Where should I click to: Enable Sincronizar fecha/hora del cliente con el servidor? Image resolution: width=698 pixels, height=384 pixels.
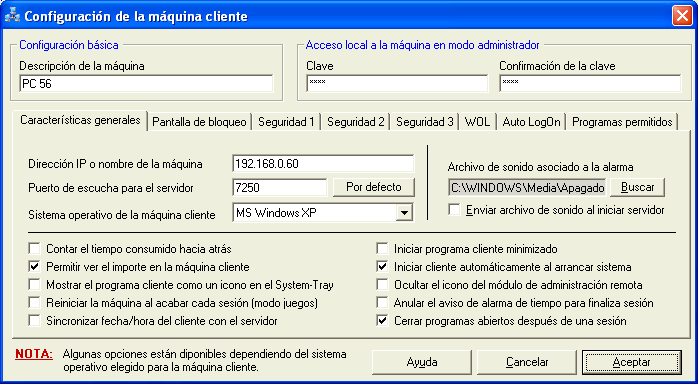(34, 320)
